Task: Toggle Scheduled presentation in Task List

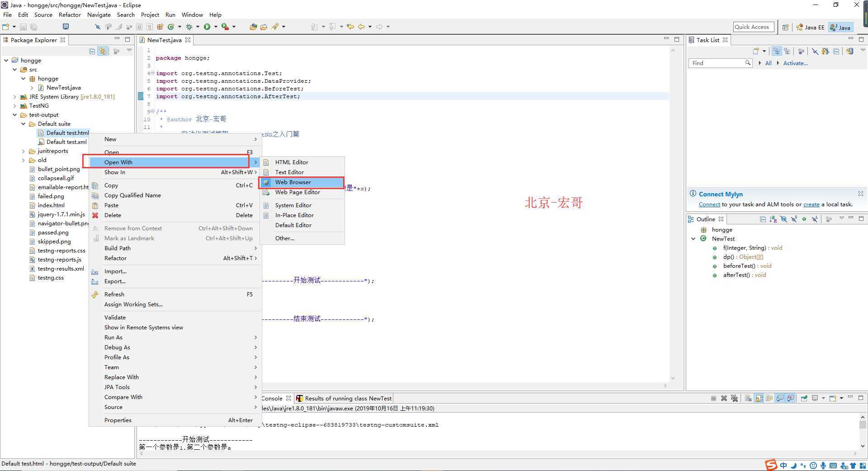Action: tap(787, 51)
